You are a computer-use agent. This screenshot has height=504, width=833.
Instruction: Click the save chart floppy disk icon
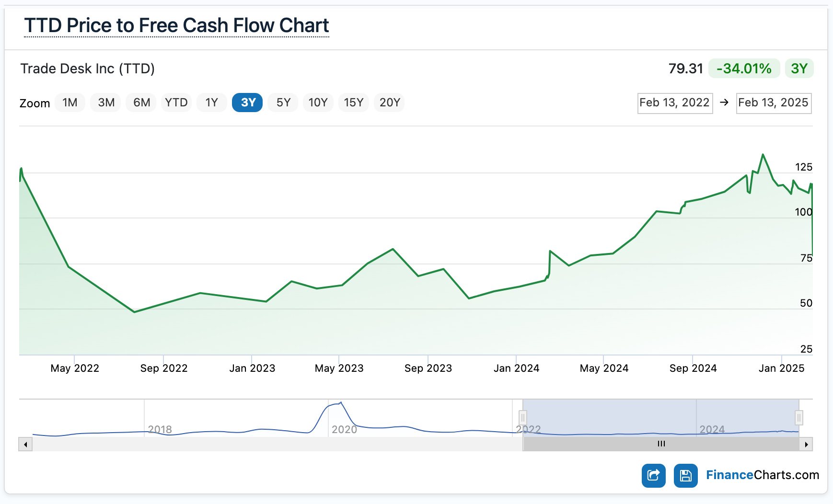(x=685, y=475)
